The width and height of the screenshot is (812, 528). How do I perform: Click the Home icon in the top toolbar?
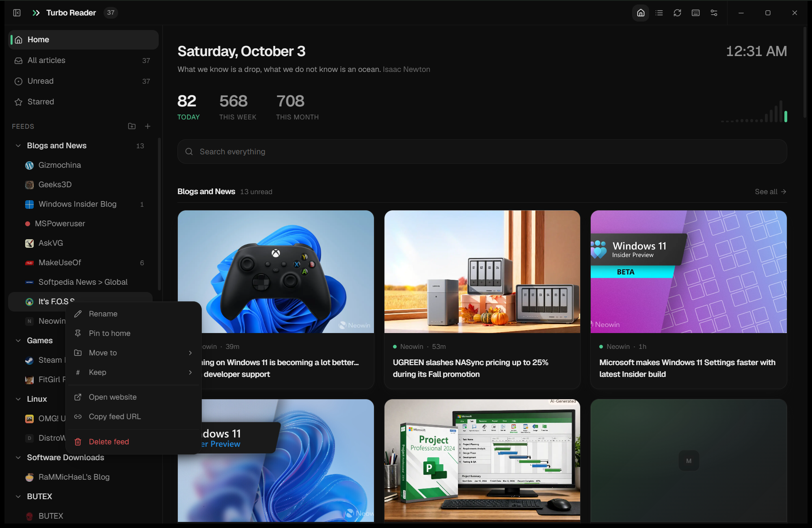click(641, 13)
